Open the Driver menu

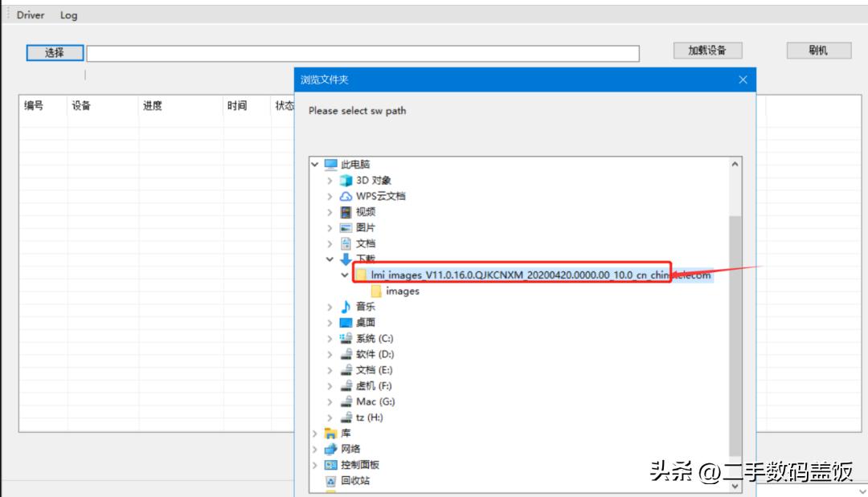[x=31, y=15]
